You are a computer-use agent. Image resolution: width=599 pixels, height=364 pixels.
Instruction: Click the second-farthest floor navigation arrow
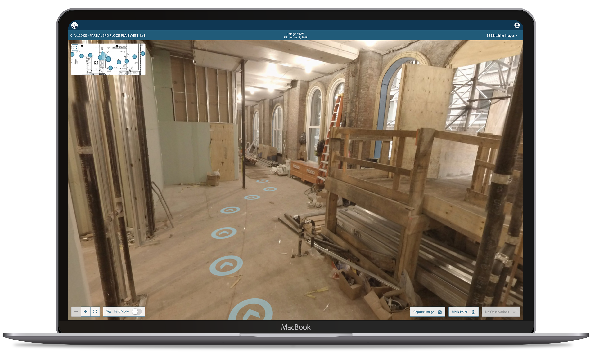coord(270,189)
